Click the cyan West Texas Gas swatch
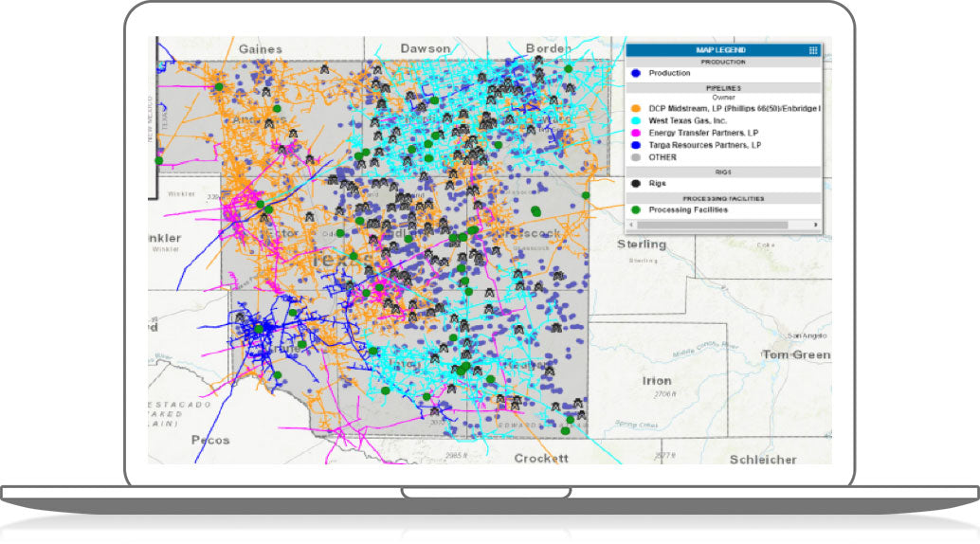This screenshot has width=980, height=544. 636,120
